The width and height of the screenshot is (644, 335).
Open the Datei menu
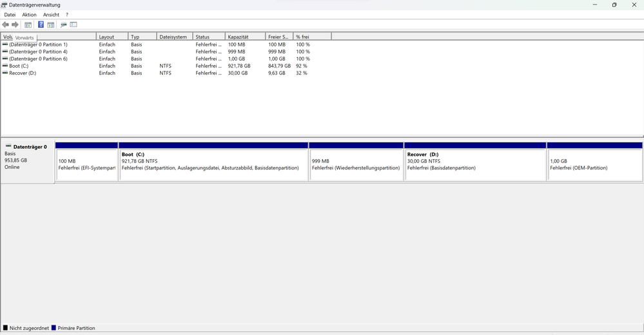click(x=10, y=15)
